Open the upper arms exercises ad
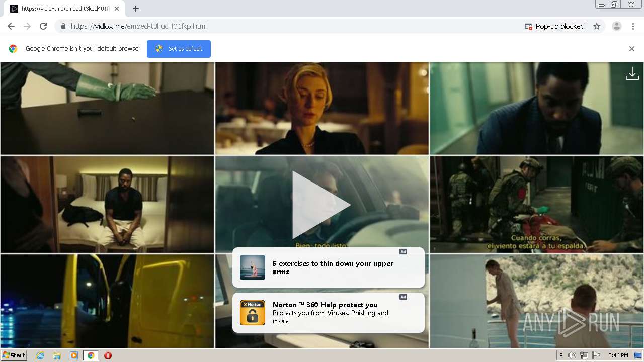 pos(329,267)
